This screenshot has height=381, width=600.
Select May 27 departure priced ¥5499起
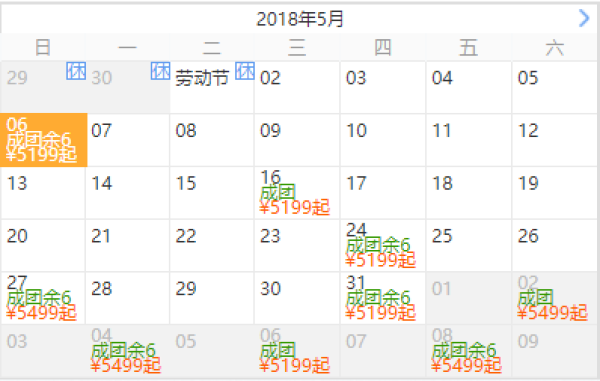[x=43, y=298]
